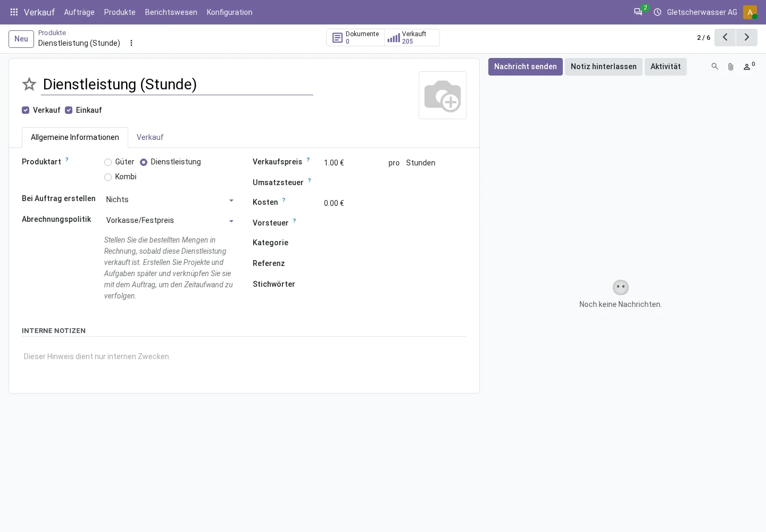The height and width of the screenshot is (532, 766).
Task: Click Notiz hinterlassen button
Action: [x=604, y=66]
